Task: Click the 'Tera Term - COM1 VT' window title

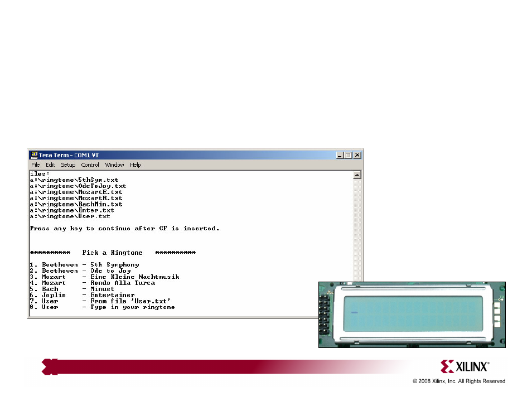Action: [x=69, y=156]
